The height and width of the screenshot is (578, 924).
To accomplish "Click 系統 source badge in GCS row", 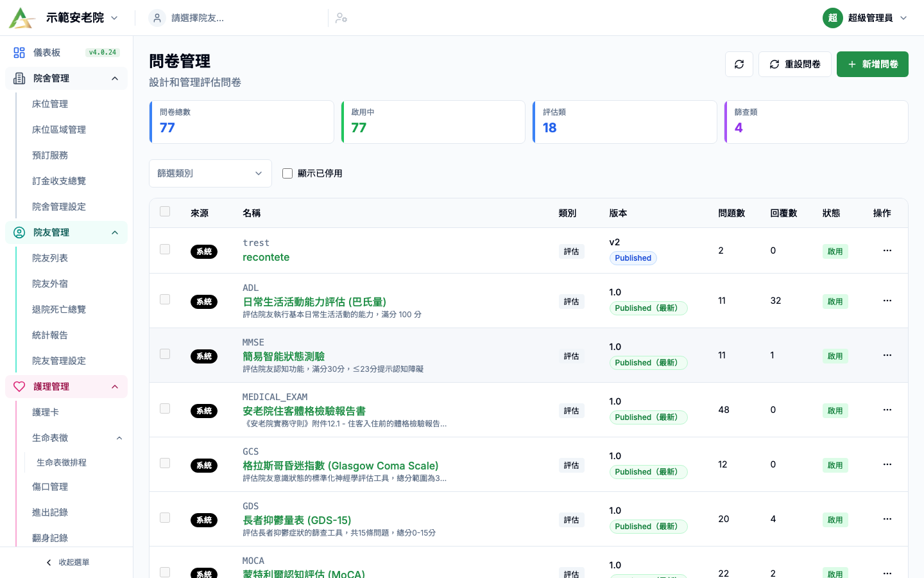I will (204, 466).
